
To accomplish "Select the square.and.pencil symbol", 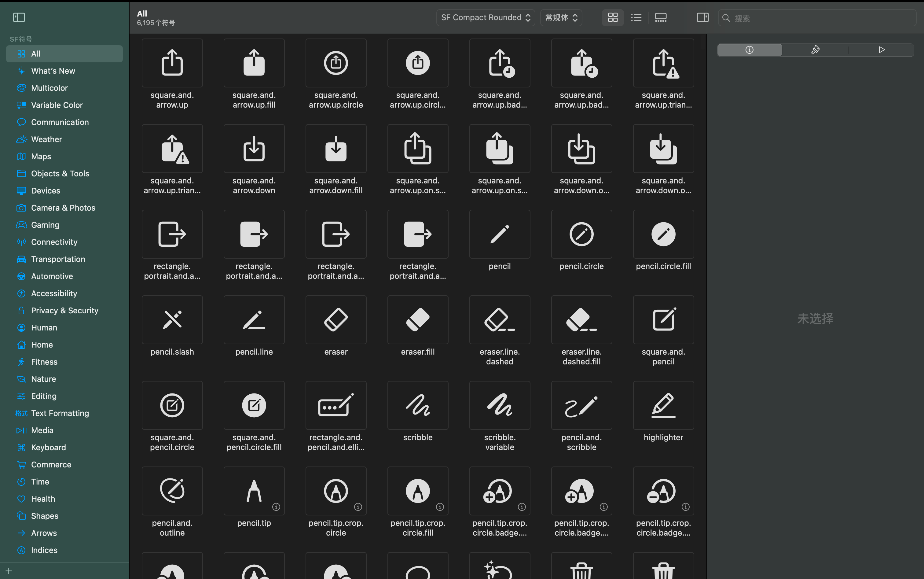I will pos(664,320).
